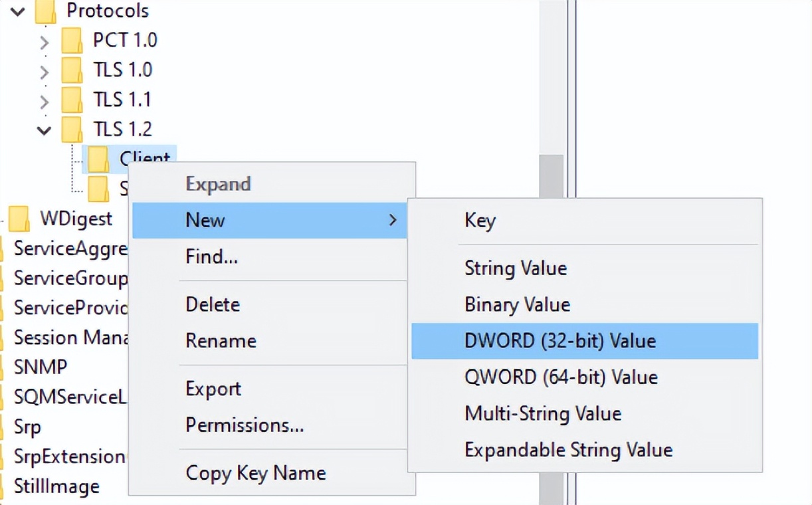This screenshot has height=505, width=812.
Task: Collapse the Protocols key
Action: point(17,11)
